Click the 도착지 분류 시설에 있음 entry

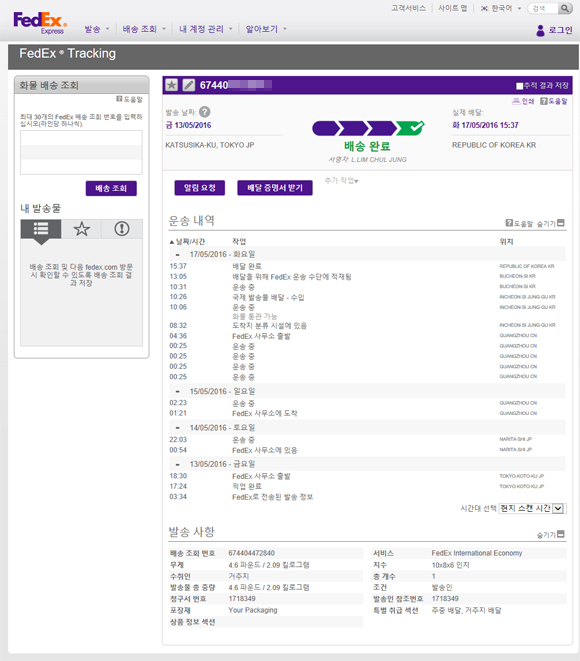(x=269, y=325)
